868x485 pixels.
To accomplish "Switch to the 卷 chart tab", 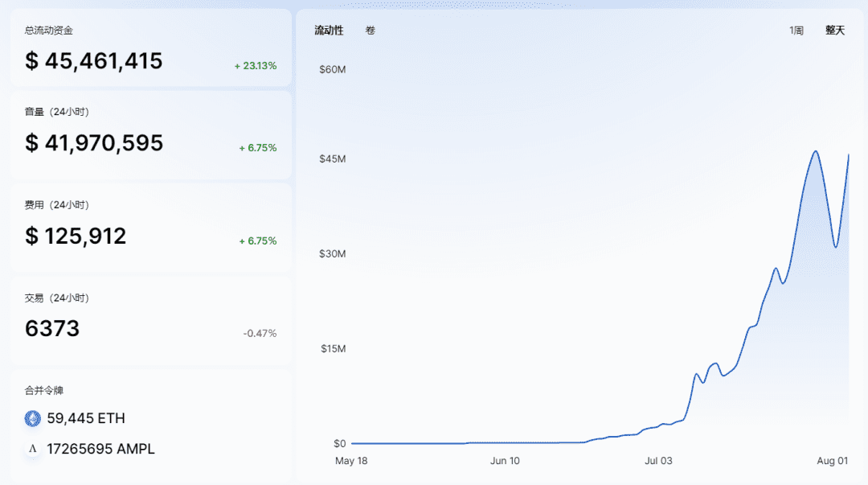I will pos(371,31).
